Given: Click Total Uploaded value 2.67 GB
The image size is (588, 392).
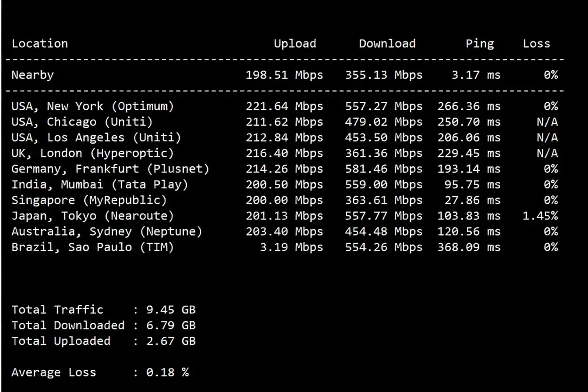Looking at the screenshot, I should click(171, 341).
